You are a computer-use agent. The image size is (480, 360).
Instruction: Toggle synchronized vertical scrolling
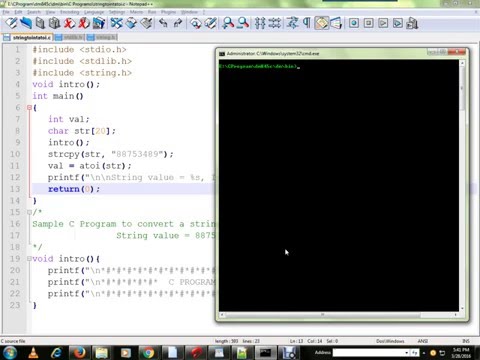[260, 23]
